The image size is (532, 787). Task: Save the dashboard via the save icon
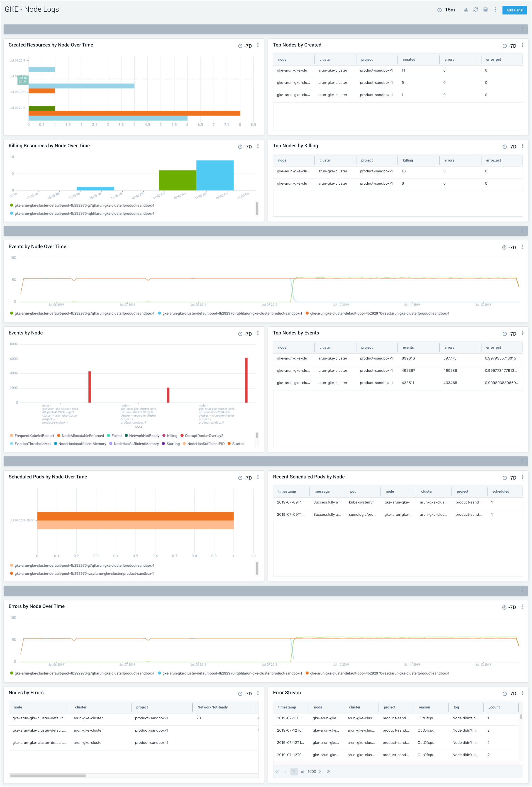coord(485,9)
